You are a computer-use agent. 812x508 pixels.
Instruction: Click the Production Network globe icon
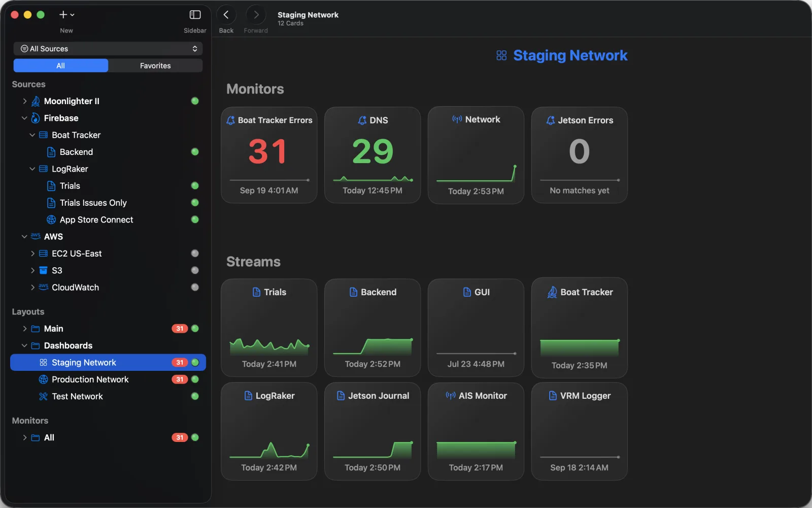click(x=44, y=379)
